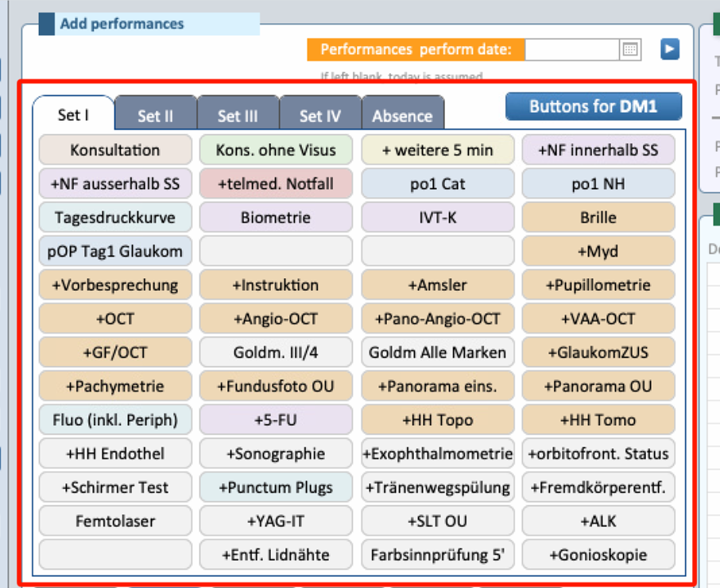This screenshot has height=588, width=720.
Task: Click the +Panorama OU button
Action: 598,386
